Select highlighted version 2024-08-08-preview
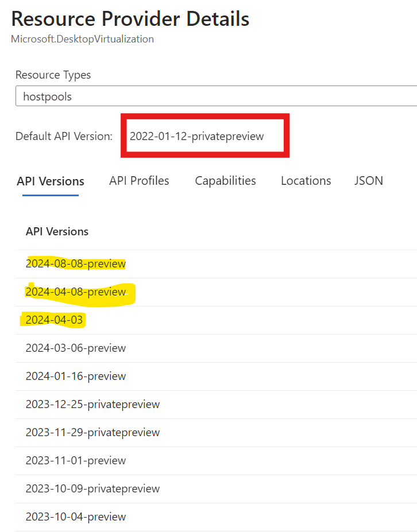Screen dimensions: 417x532 click(75, 263)
